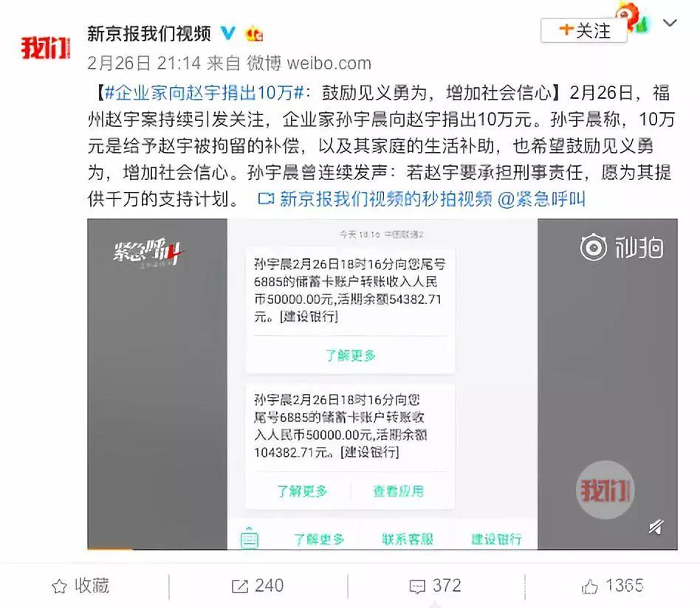Click the video progress bar

tap(382, 549)
